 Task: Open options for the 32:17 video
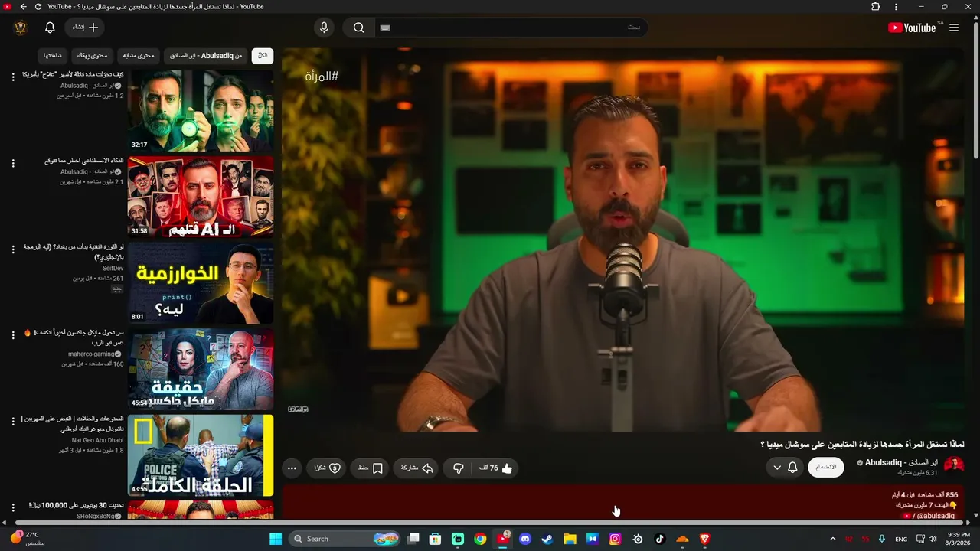tap(13, 77)
